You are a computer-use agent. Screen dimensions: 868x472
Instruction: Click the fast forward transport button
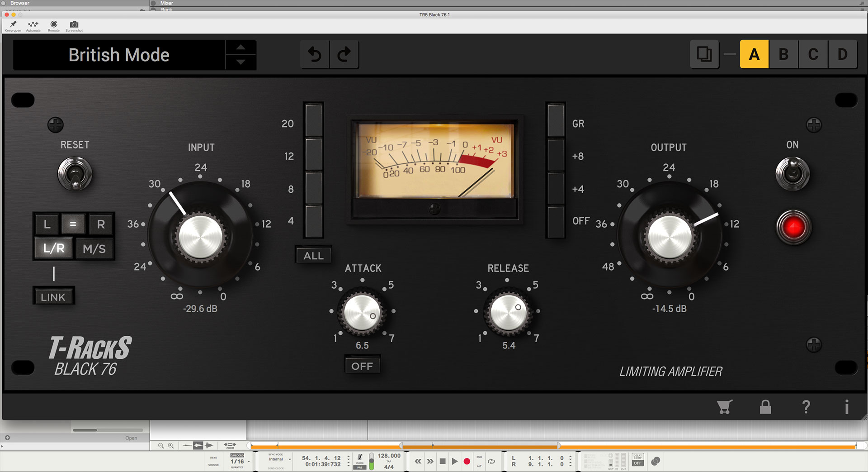point(430,462)
